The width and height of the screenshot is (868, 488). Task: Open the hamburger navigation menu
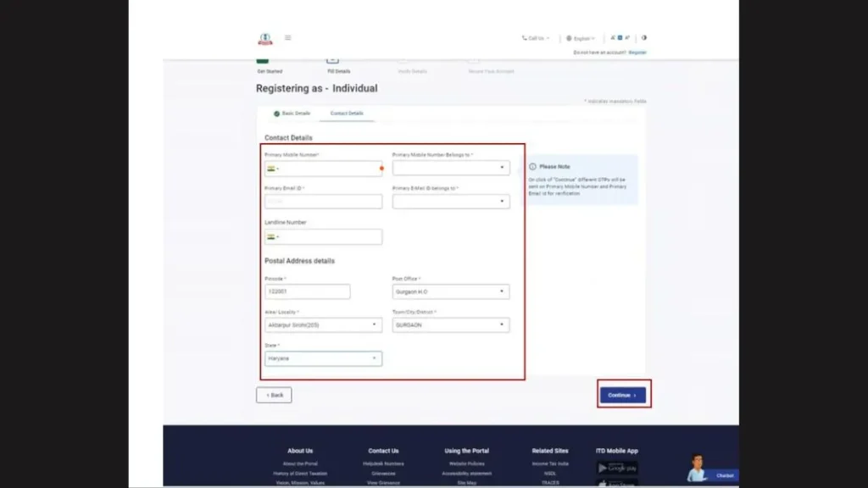[x=288, y=37]
